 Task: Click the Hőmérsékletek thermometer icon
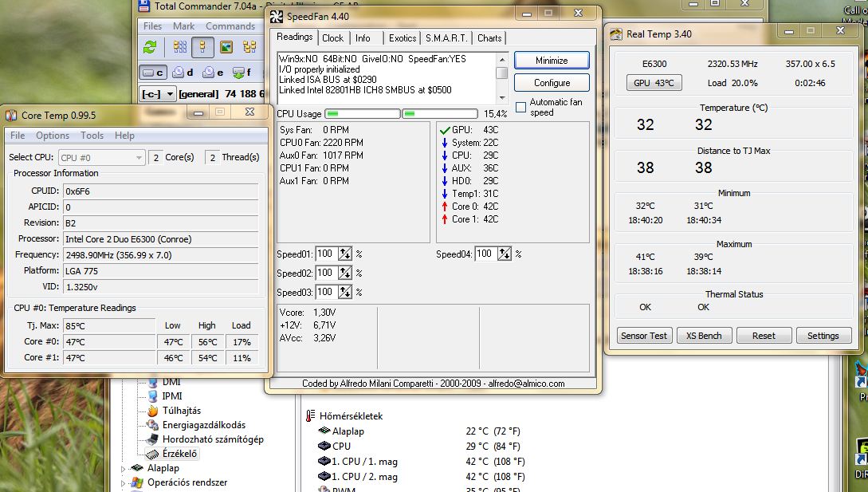click(310, 416)
